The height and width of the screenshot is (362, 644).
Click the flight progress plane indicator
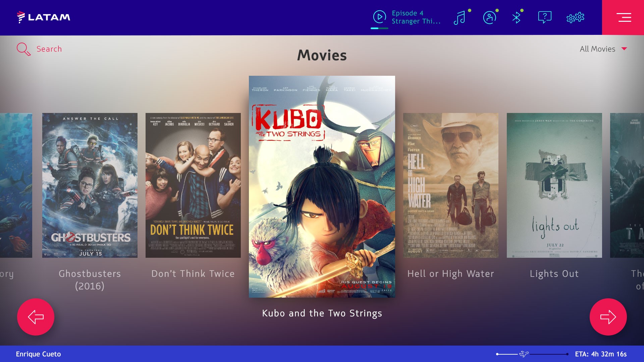(x=524, y=354)
